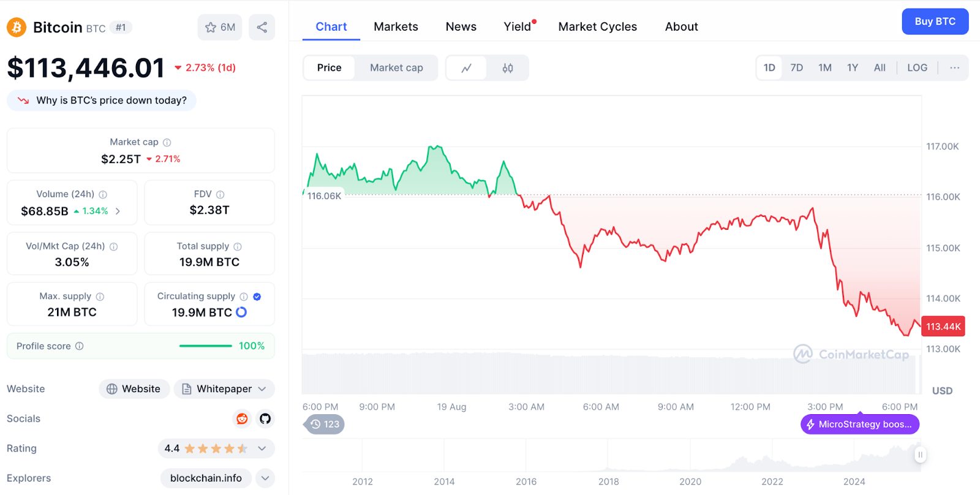Set chart range to 7D
The width and height of the screenshot is (980, 495).
click(796, 68)
